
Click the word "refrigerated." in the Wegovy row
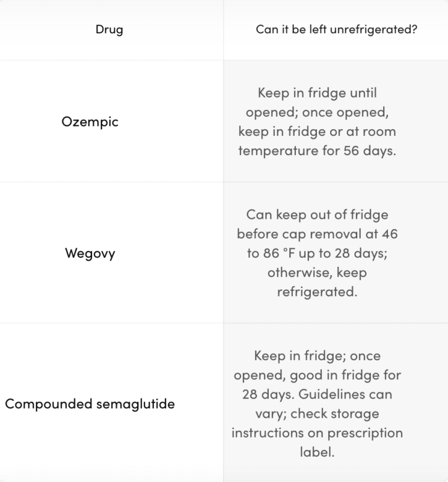[317, 292]
